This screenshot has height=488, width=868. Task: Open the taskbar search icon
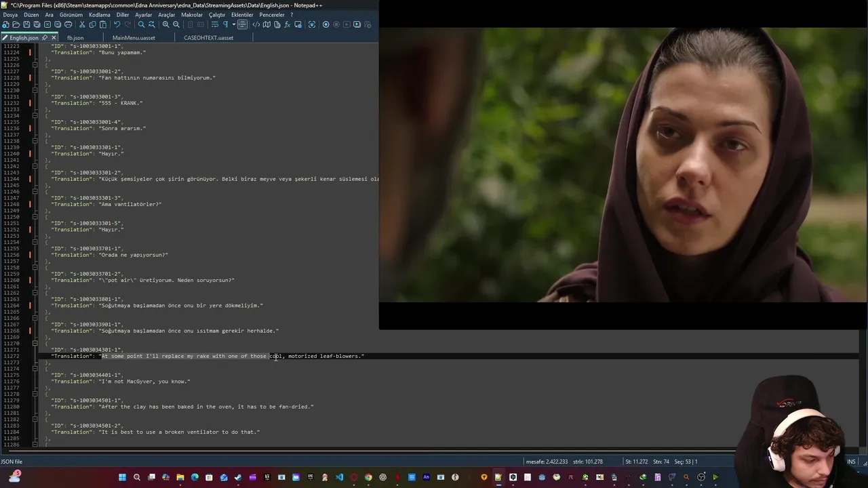(x=137, y=477)
